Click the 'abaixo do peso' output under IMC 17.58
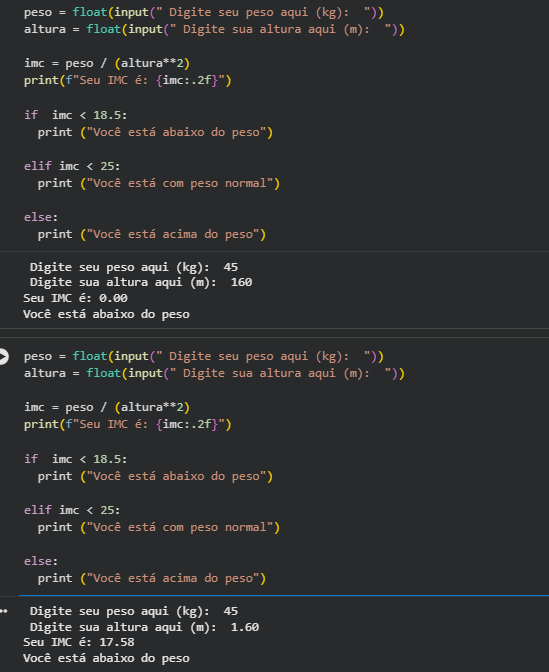Viewport: 549px width, 672px height. (x=106, y=658)
